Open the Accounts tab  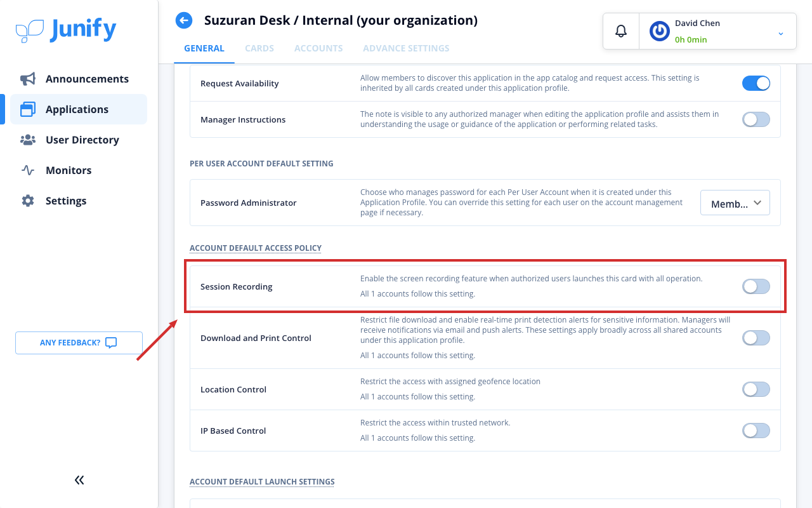[318, 48]
